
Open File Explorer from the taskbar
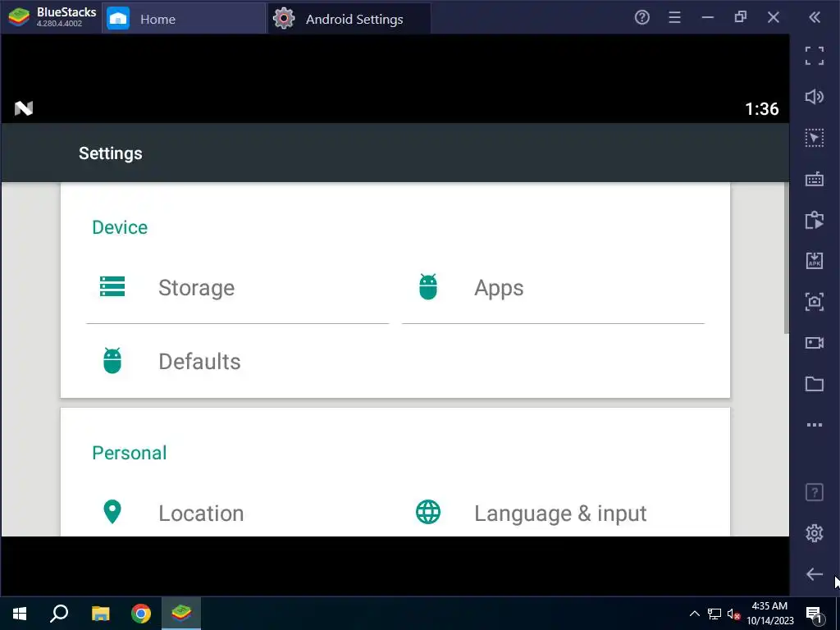click(x=100, y=614)
